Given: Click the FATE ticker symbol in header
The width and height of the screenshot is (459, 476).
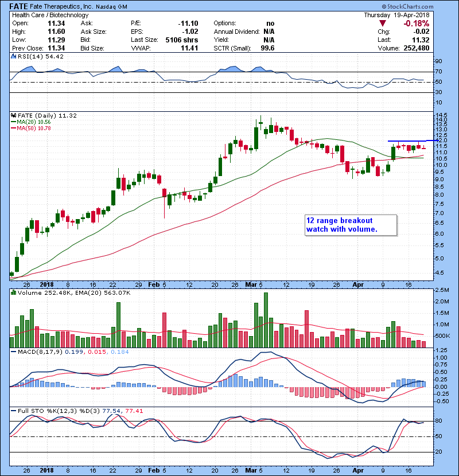Looking at the screenshot, I should pos(18,6).
